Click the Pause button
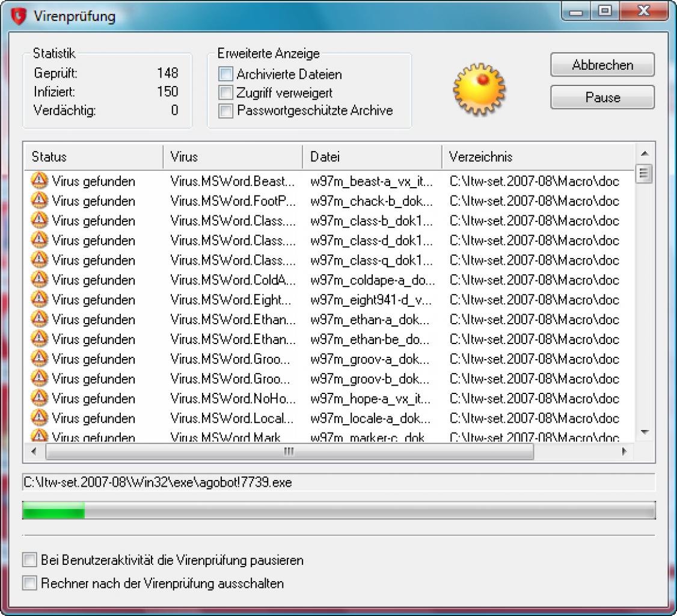 click(602, 97)
